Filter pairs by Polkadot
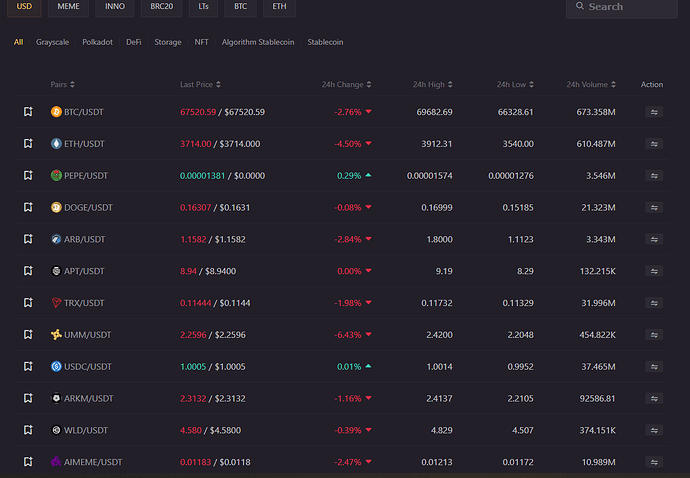 (97, 42)
